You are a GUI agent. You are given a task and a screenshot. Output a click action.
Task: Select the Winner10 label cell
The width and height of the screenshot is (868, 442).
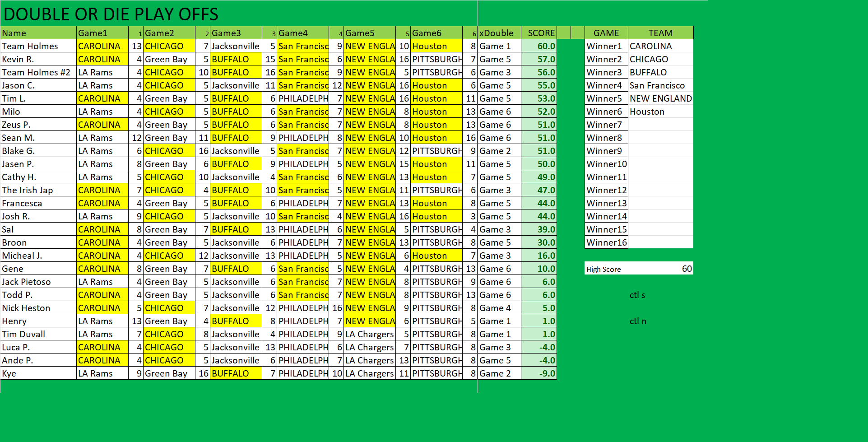tap(606, 164)
